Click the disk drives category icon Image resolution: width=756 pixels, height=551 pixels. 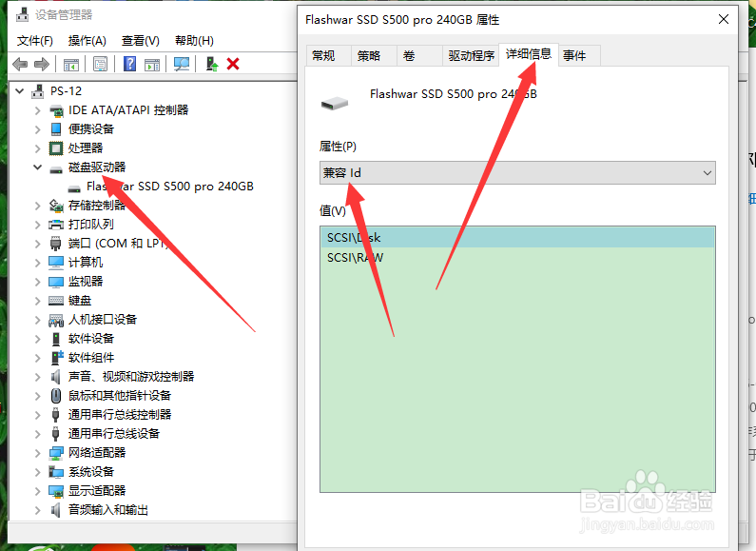[56, 169]
